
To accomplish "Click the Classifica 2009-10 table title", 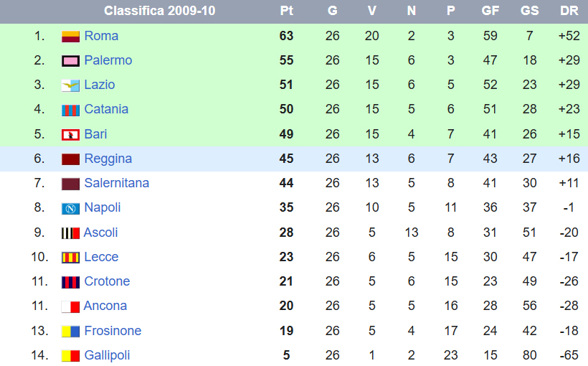I will point(159,11).
